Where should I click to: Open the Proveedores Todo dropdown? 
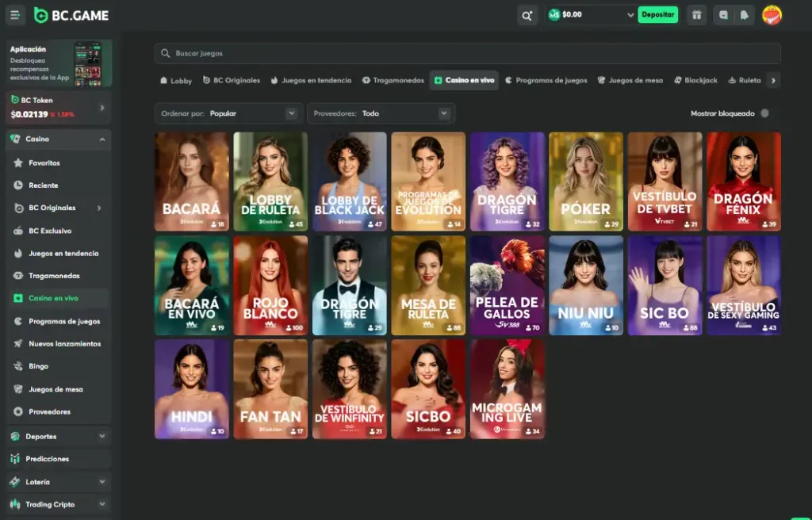[381, 113]
